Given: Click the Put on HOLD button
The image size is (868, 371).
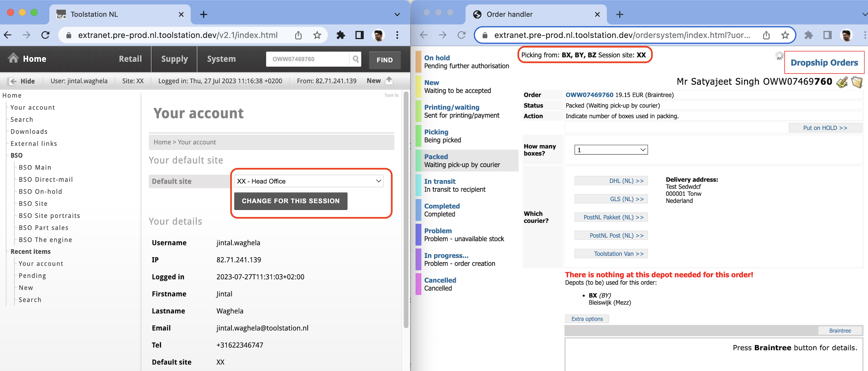Looking at the screenshot, I should tap(825, 128).
